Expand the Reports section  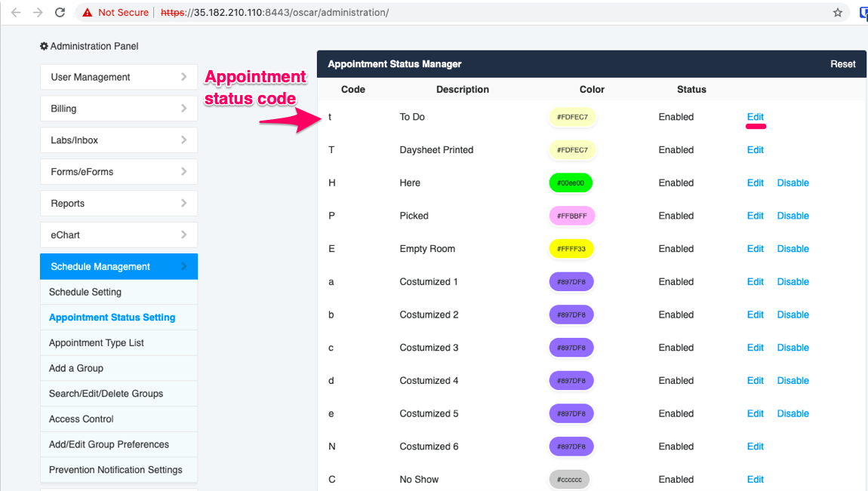coord(119,203)
